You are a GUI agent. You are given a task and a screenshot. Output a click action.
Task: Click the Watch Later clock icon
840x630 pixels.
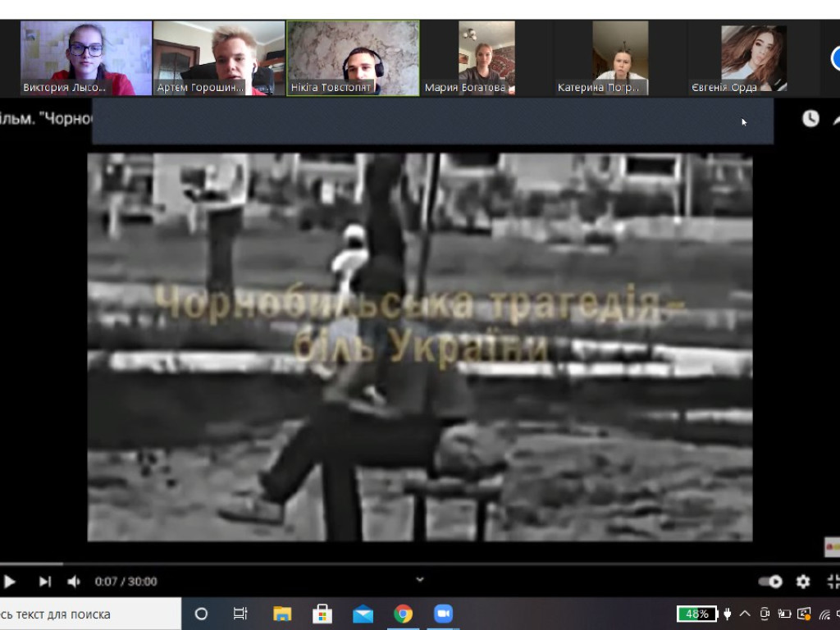point(810,119)
